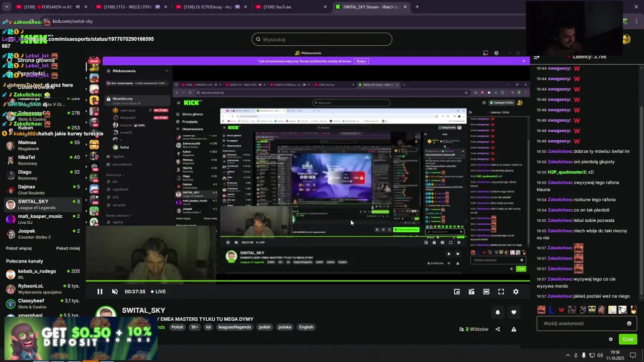Click the English tag
The height and width of the screenshot is (362, 644).
tap(306, 327)
